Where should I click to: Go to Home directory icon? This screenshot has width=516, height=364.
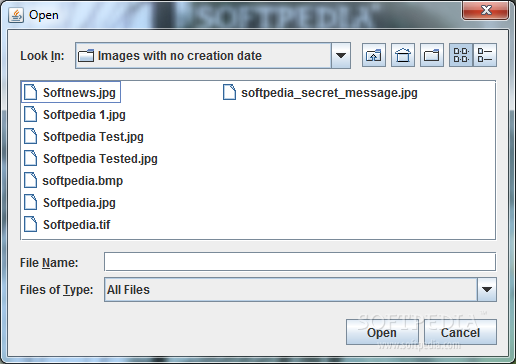403,55
